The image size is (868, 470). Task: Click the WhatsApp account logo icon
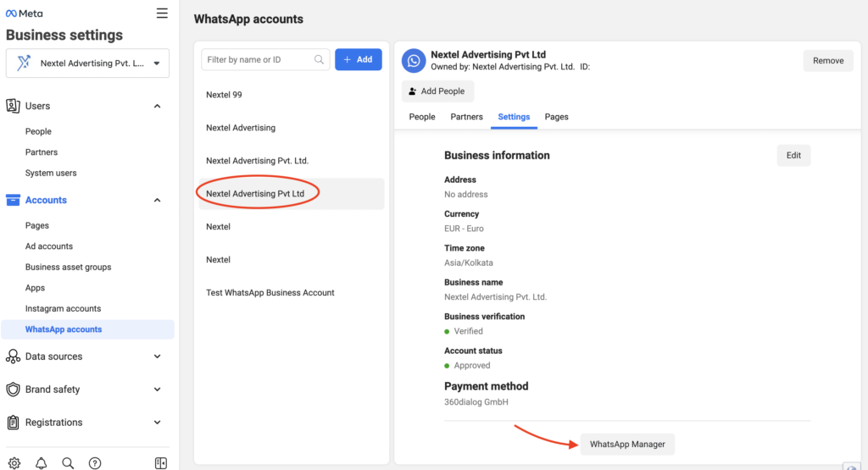pos(414,61)
